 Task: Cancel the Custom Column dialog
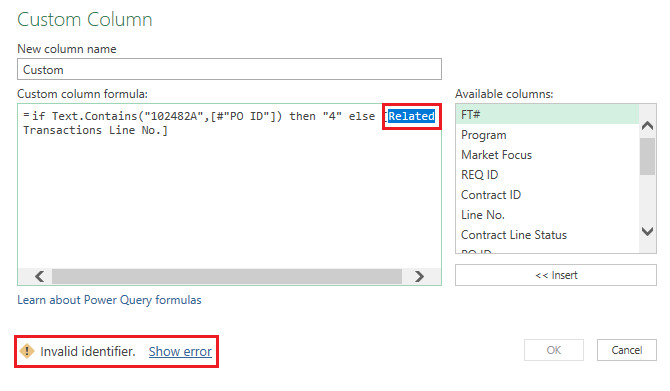pos(626,350)
